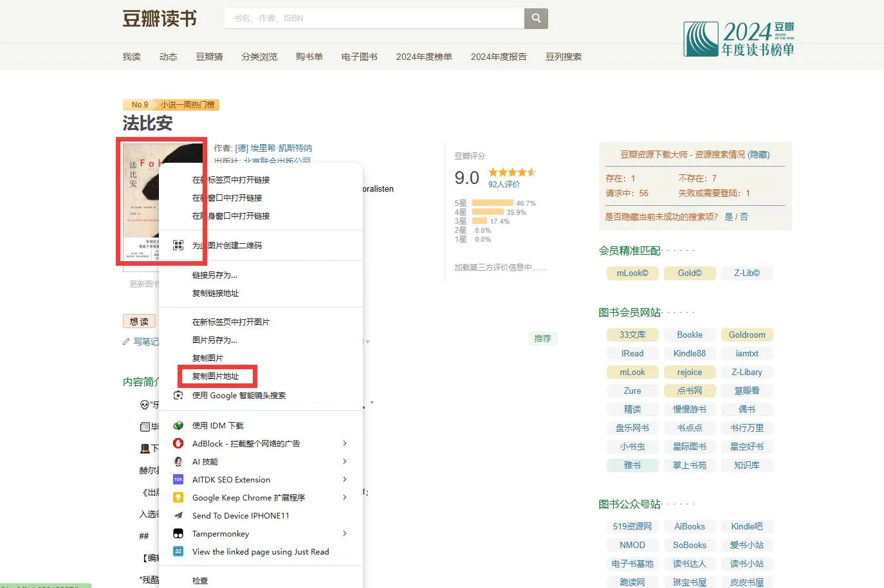Click the 推荐 button
The image size is (884, 588).
542,338
